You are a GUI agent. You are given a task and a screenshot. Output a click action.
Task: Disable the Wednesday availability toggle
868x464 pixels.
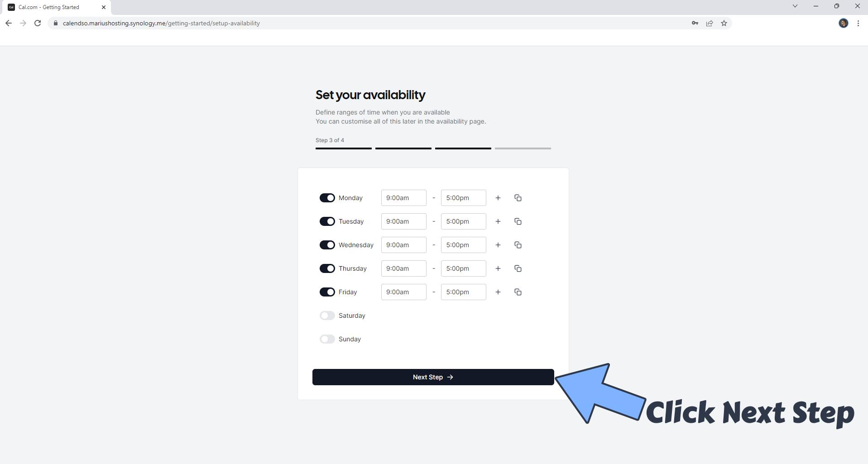(327, 245)
